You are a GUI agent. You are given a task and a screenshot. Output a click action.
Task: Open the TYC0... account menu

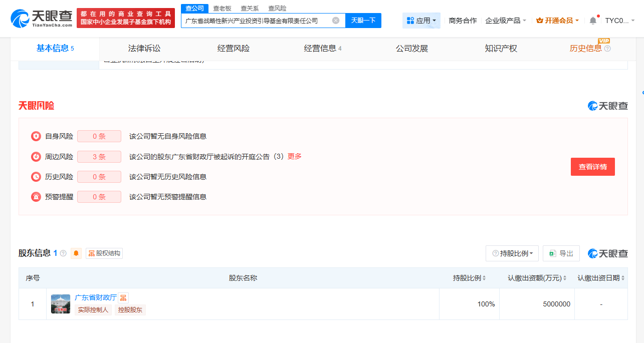[x=619, y=21]
